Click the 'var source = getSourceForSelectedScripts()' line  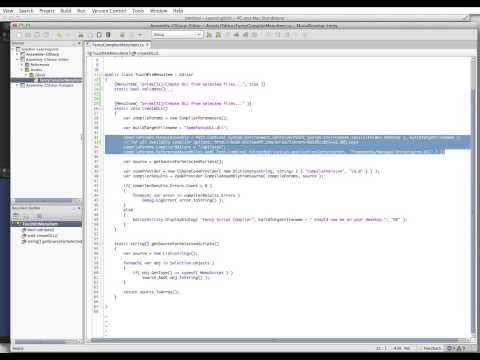tap(173, 162)
